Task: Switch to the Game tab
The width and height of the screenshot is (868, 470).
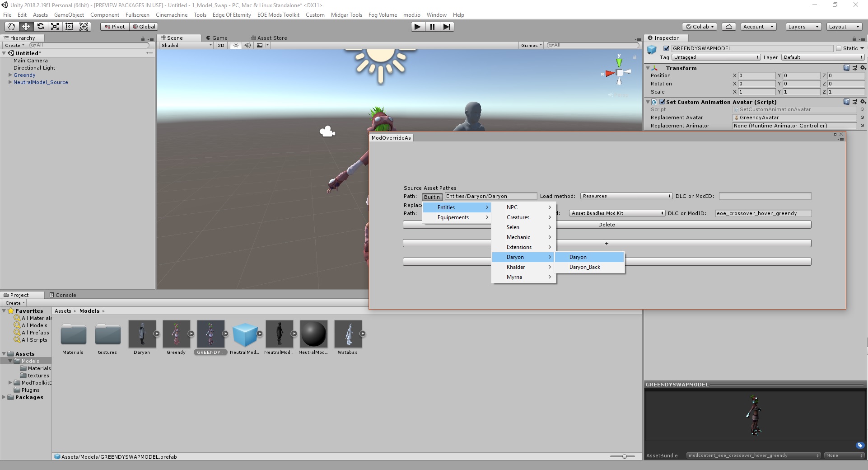Action: [x=217, y=38]
